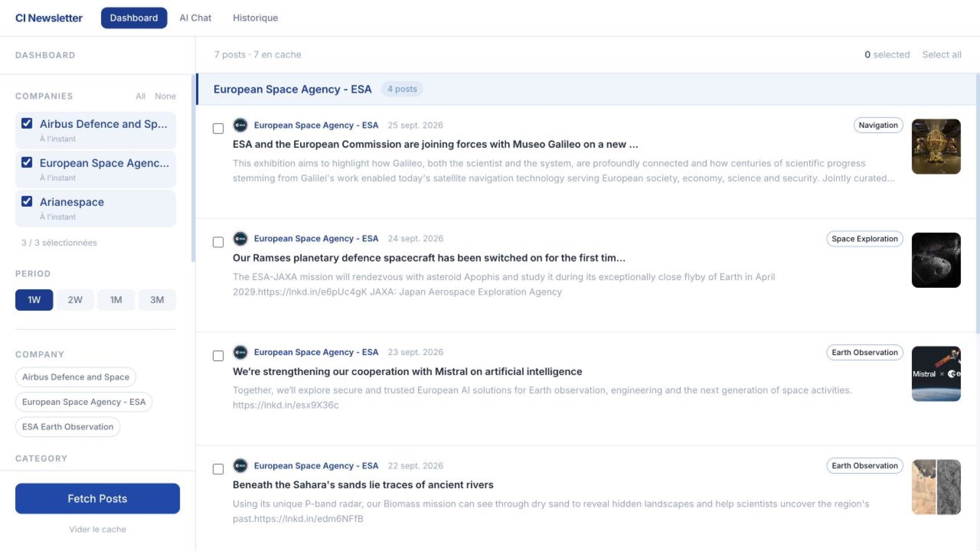Set period to 3M

coord(157,300)
